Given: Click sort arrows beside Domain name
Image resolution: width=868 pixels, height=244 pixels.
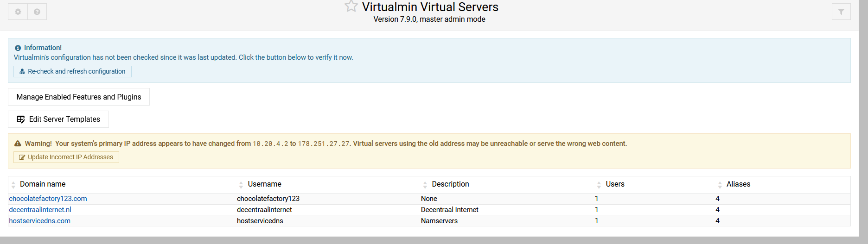Looking at the screenshot, I should [13, 185].
